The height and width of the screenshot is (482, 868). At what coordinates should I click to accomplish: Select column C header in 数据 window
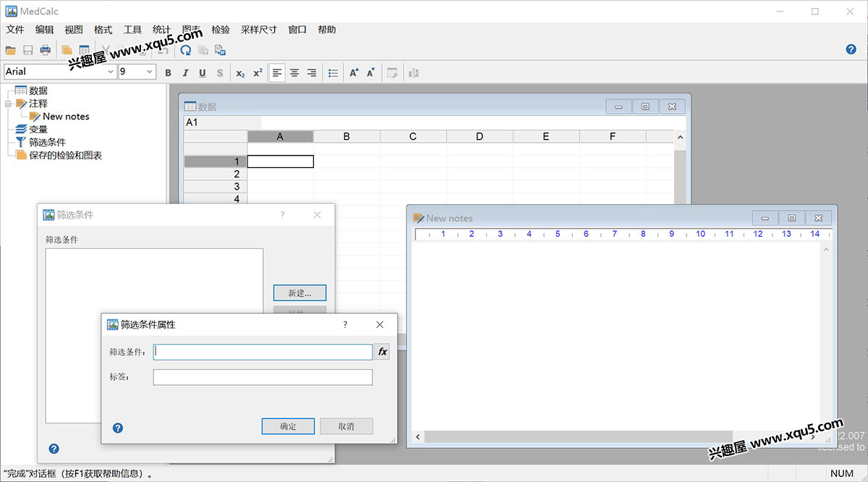click(413, 136)
